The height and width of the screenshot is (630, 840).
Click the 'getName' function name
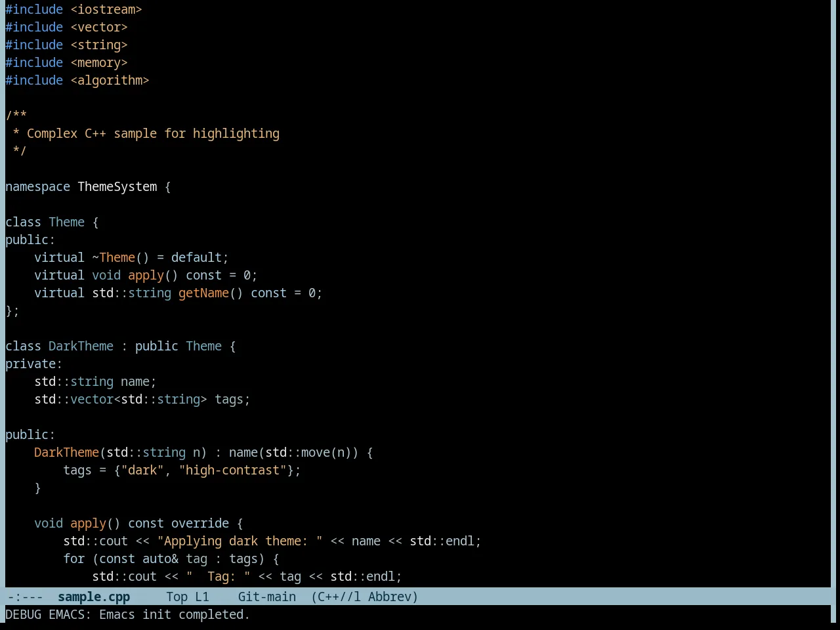coord(203,293)
